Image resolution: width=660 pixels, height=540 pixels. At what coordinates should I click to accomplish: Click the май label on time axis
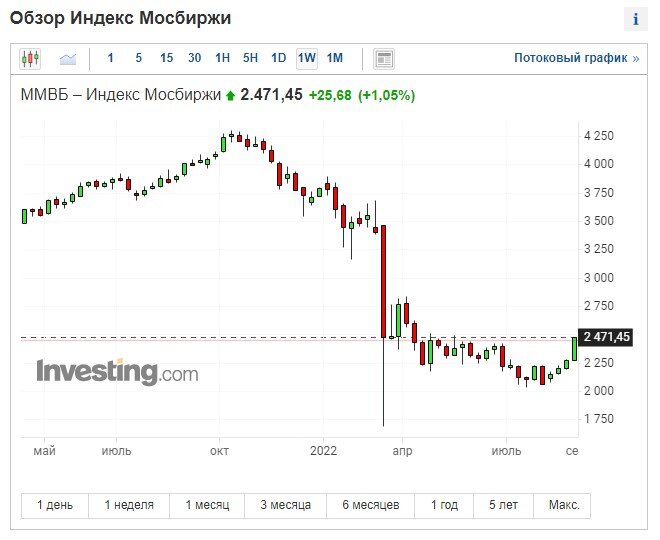(x=44, y=452)
